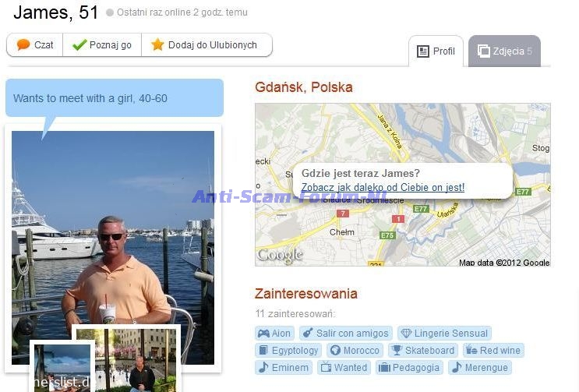Open the Zobacz jak daleko distance link
579x392 pixels.
tap(383, 188)
